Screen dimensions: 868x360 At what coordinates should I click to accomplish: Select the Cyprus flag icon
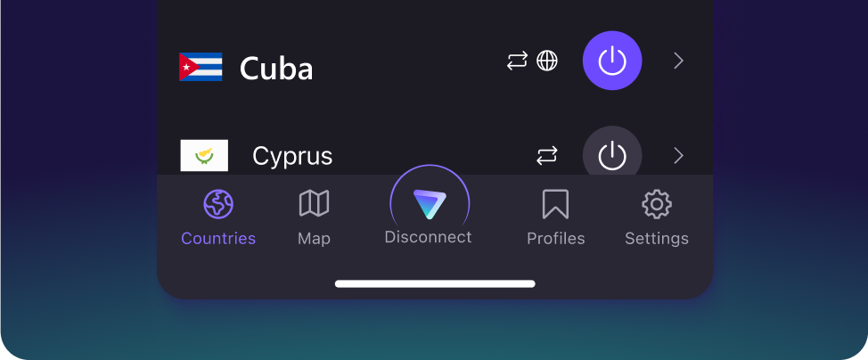(204, 156)
